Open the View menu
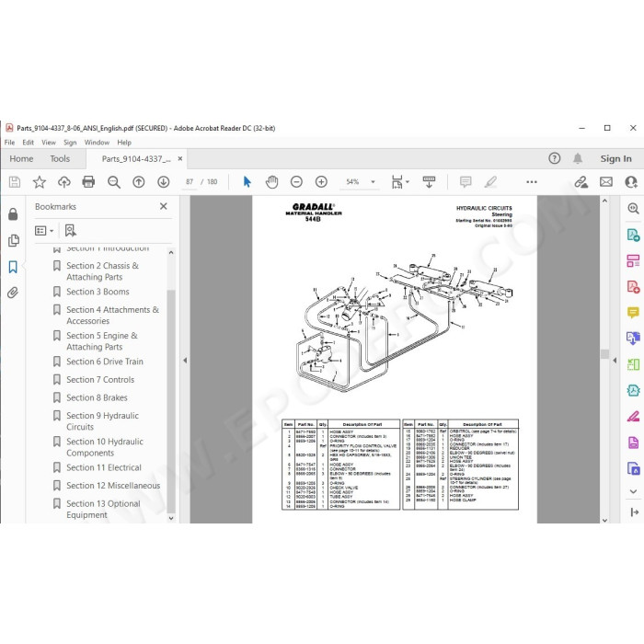The height and width of the screenshot is (644, 644). [x=49, y=143]
